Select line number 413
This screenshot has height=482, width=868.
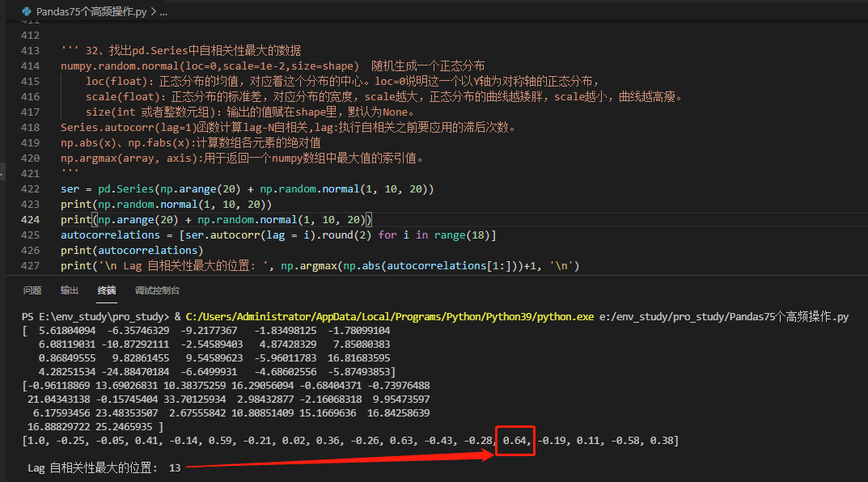(x=30, y=50)
